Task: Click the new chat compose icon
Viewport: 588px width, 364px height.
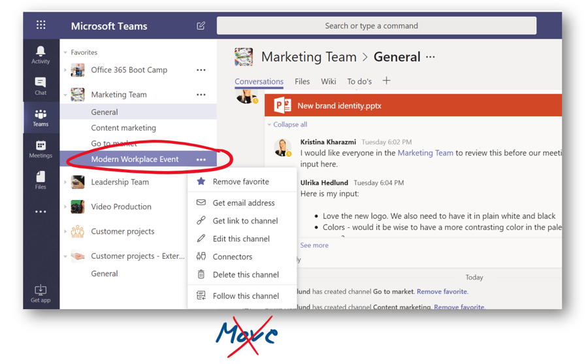Action: coord(201,25)
